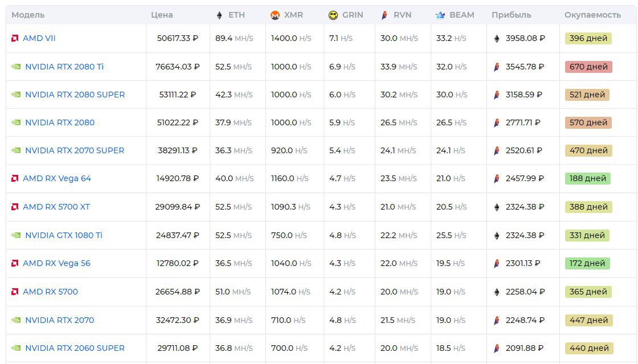Screen dimensions: 638x364
Task: Click AMD logo beside AMD VII
Action: [15, 38]
